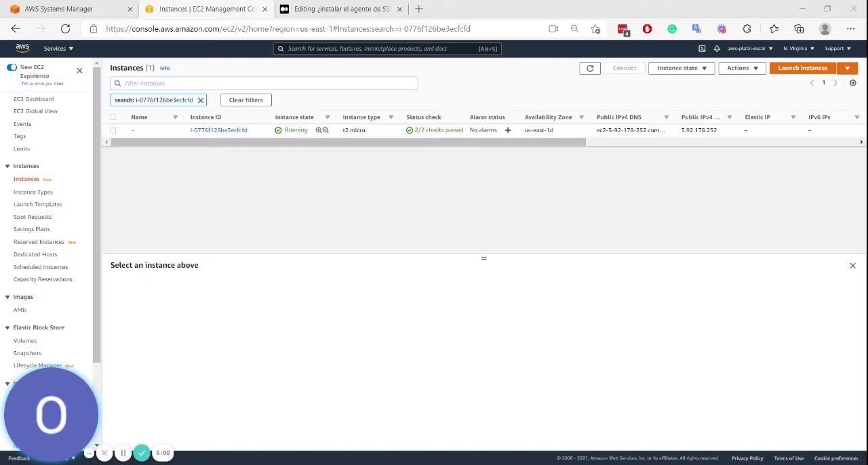Image resolution: width=868 pixels, height=465 pixels.
Task: Open browser settings and more menu
Action: click(x=850, y=29)
